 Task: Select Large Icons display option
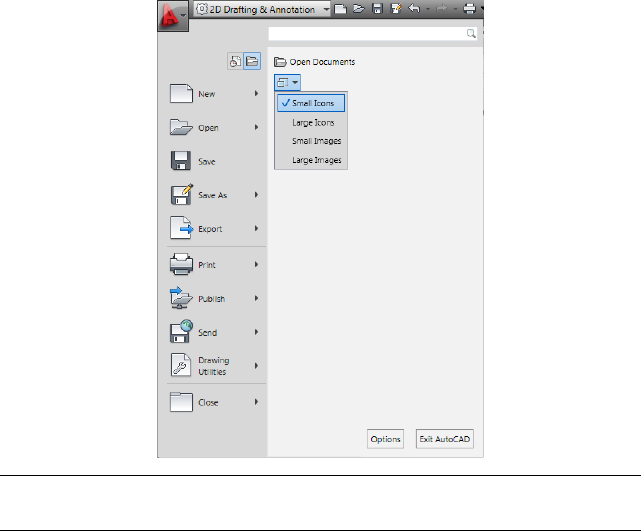pos(311,123)
